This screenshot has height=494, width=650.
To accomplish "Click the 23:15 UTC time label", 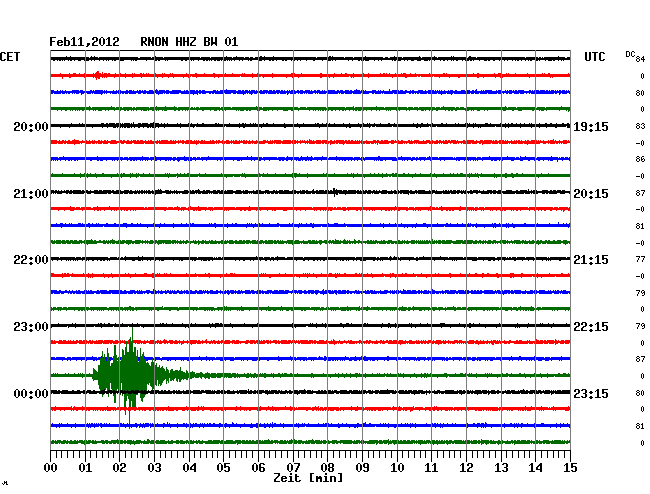I will pos(591,393).
